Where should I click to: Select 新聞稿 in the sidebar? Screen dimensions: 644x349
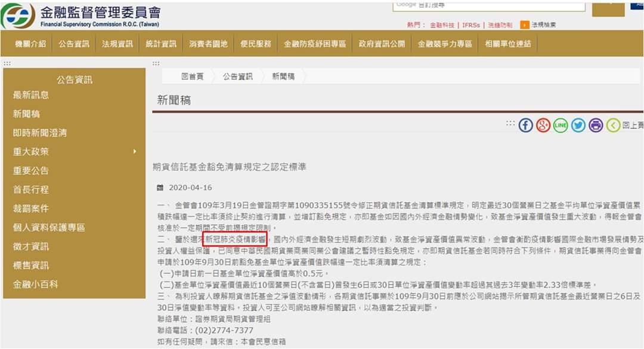point(26,114)
